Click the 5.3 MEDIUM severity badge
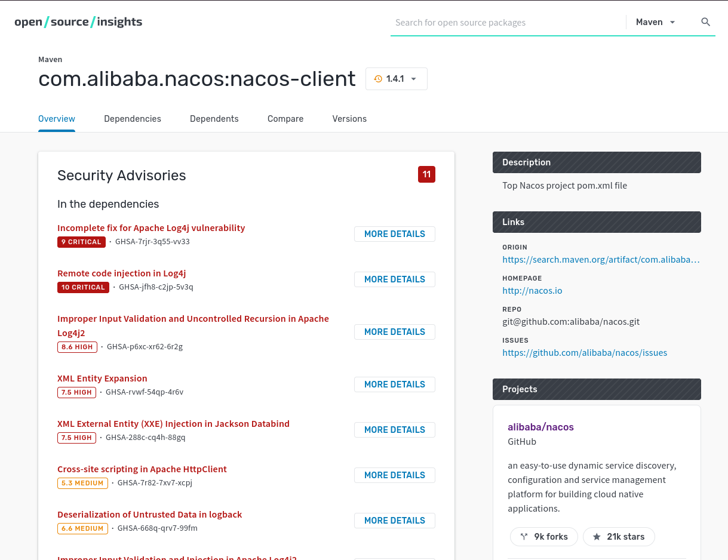Screen dimensions: 728x560 pos(82,483)
